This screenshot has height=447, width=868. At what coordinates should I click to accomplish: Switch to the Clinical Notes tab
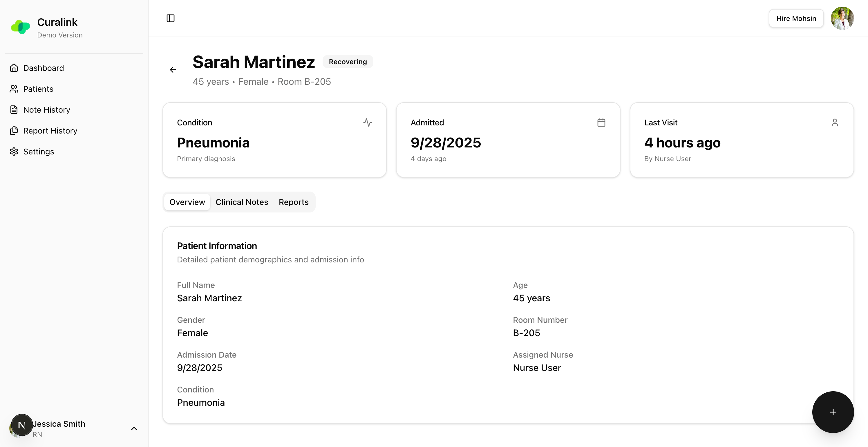point(242,202)
